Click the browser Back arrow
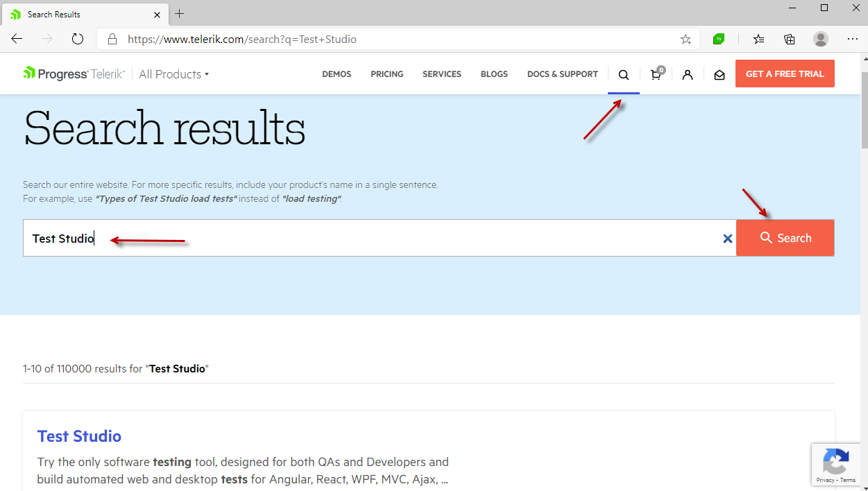868x491 pixels. pyautogui.click(x=17, y=40)
